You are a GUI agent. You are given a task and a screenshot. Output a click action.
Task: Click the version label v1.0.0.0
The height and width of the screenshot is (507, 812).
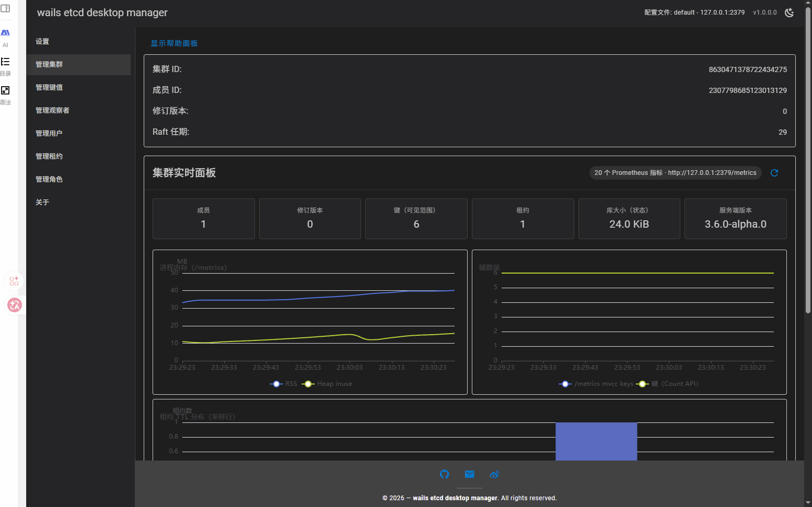pos(765,13)
